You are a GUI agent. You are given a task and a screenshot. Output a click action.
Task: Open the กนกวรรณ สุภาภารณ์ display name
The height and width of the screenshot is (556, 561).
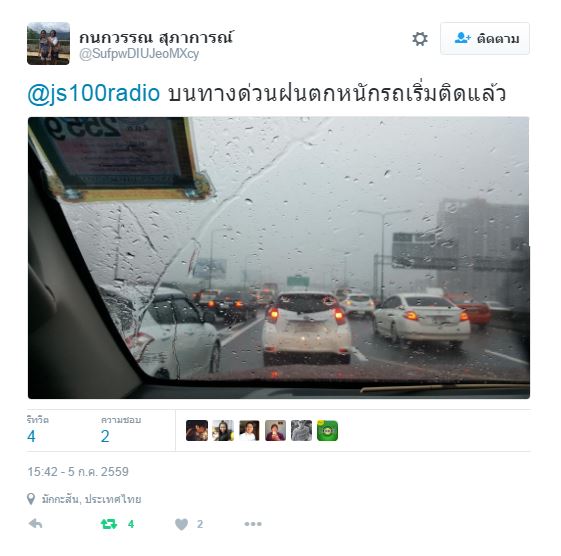156,37
